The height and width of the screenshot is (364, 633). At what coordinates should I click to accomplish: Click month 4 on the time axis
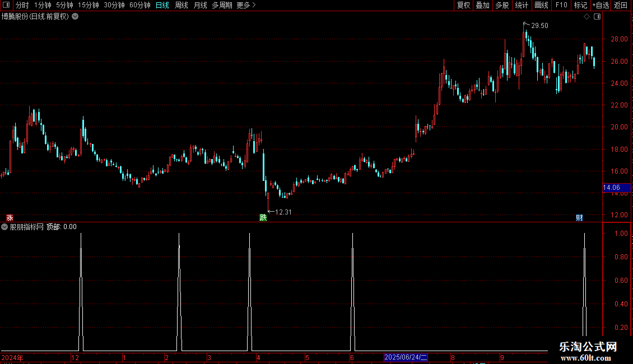[258, 357]
